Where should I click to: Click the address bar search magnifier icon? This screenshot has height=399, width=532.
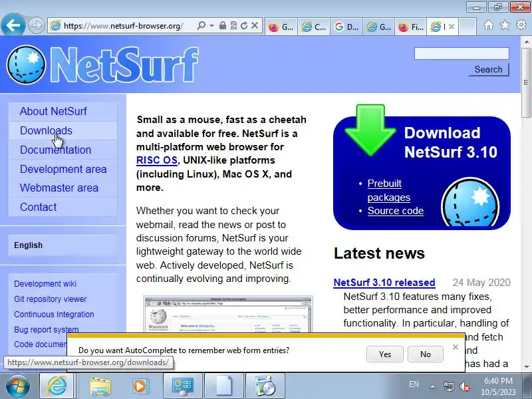point(201,25)
